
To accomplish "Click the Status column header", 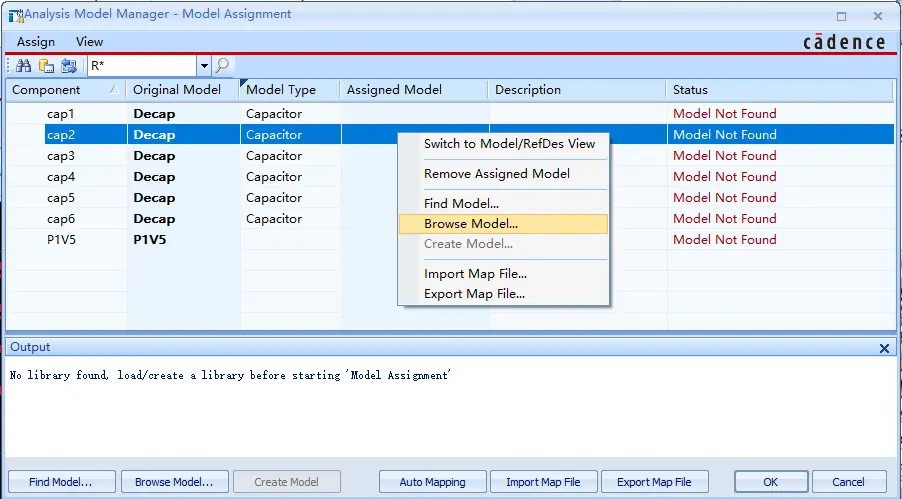I will (x=779, y=90).
